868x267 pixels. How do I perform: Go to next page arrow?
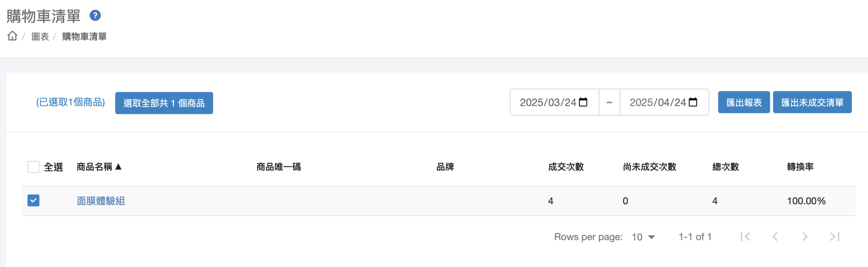[805, 236]
